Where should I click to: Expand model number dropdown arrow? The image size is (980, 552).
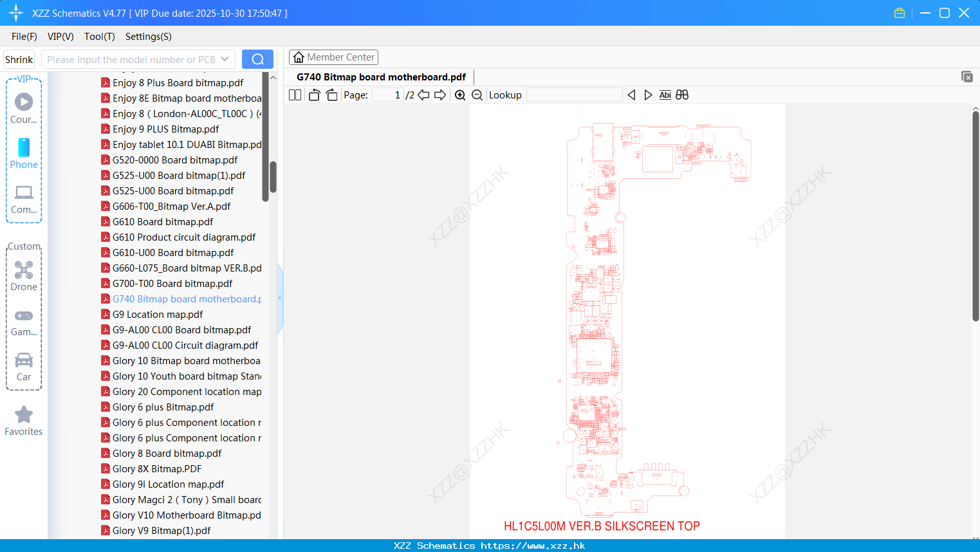coord(225,59)
